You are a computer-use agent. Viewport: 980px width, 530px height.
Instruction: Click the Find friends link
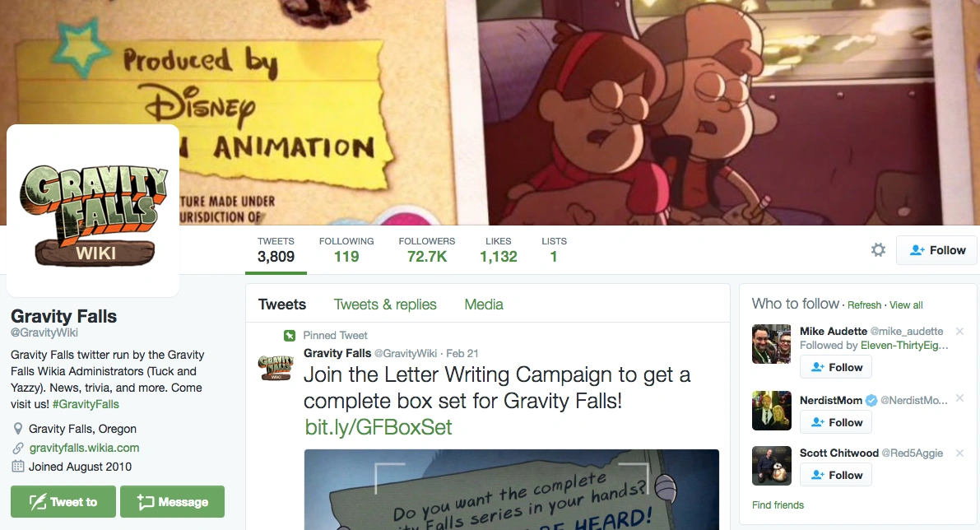coord(778,505)
